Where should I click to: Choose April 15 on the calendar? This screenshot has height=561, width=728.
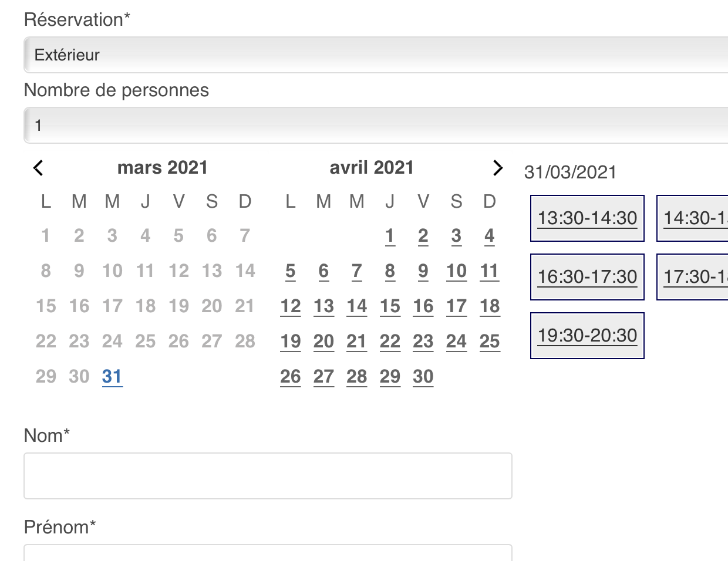click(x=390, y=306)
